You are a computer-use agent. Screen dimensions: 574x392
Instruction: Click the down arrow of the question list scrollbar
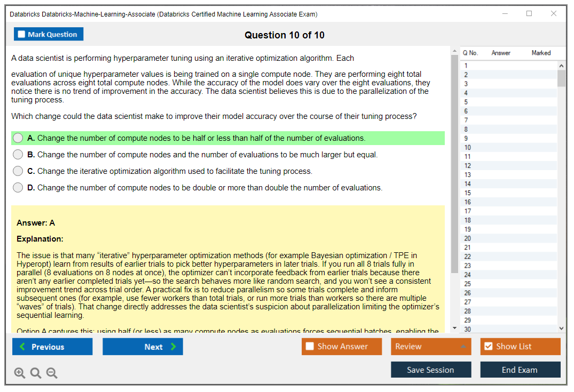click(561, 327)
